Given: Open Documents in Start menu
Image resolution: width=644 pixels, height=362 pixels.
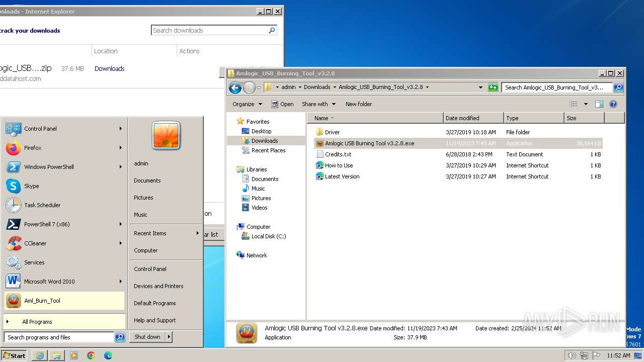Looking at the screenshot, I should 147,180.
